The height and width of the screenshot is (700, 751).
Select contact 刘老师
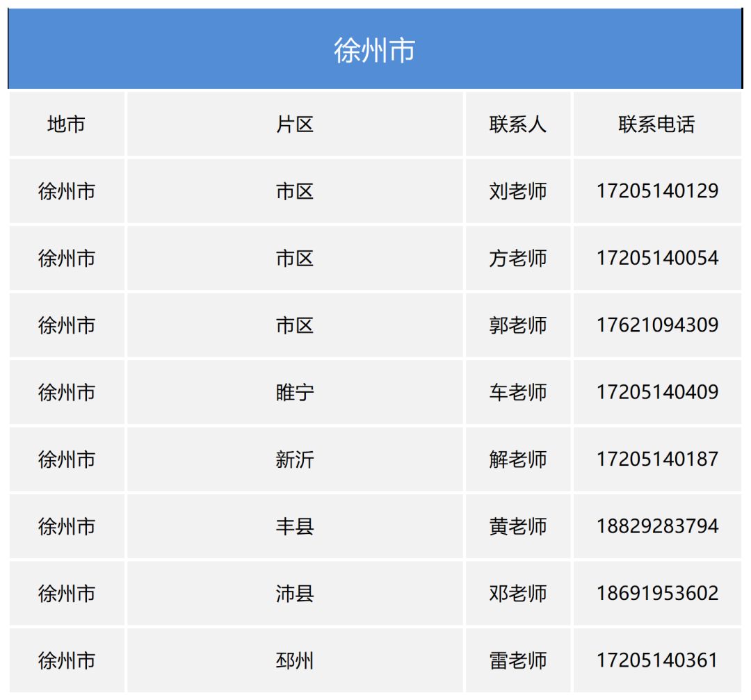518,191
